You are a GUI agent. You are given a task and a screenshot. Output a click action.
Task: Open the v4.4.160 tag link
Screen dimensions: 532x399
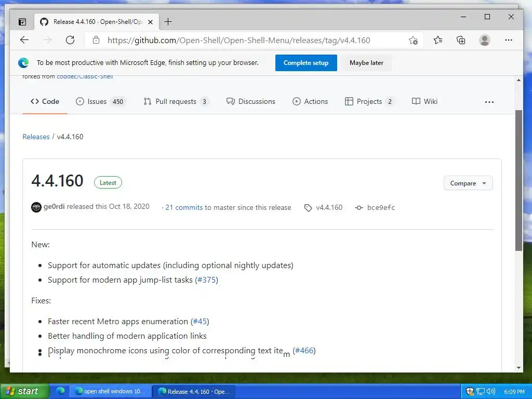pyautogui.click(x=329, y=208)
